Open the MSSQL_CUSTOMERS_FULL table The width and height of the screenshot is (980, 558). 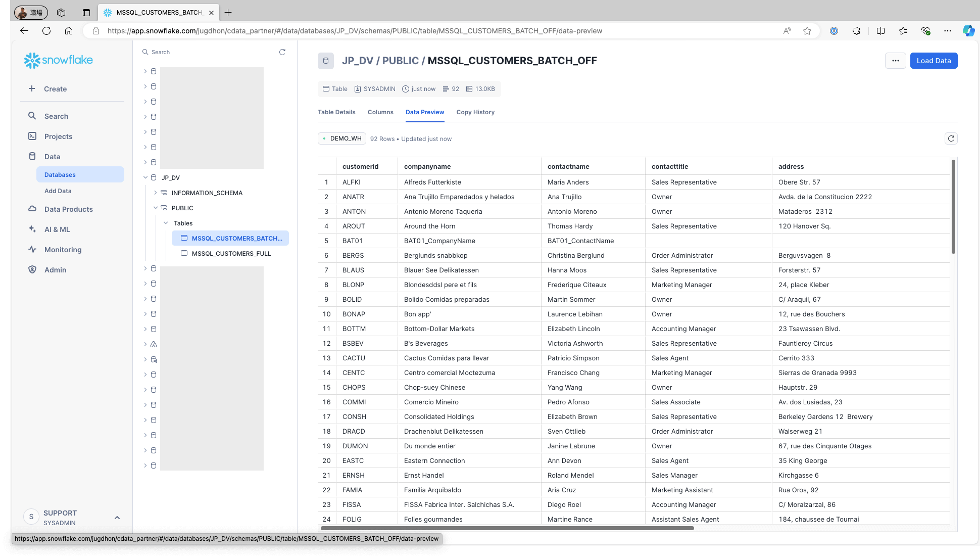point(231,253)
